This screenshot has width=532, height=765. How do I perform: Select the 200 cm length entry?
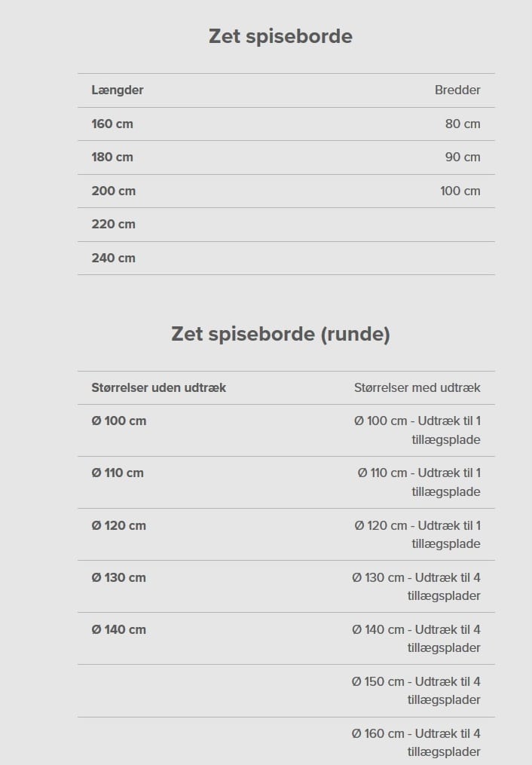point(113,191)
